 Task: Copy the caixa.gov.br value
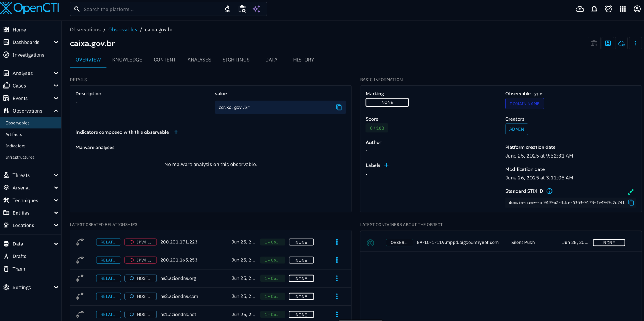click(339, 107)
